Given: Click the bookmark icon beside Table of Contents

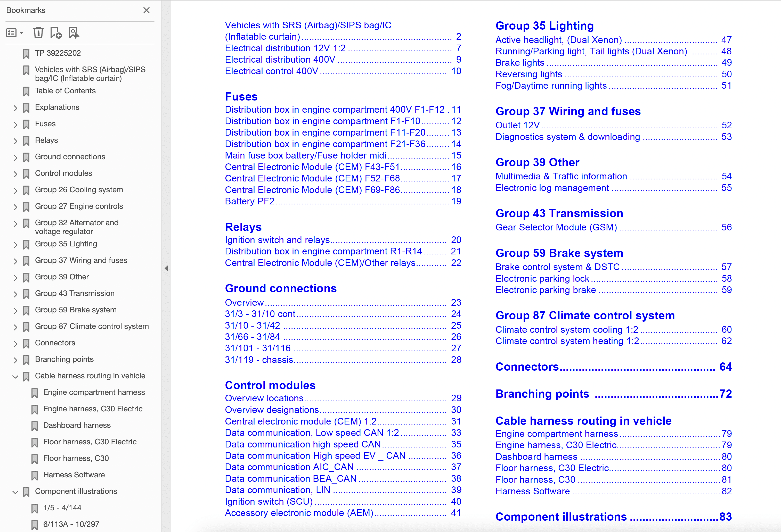Looking at the screenshot, I should 26,91.
